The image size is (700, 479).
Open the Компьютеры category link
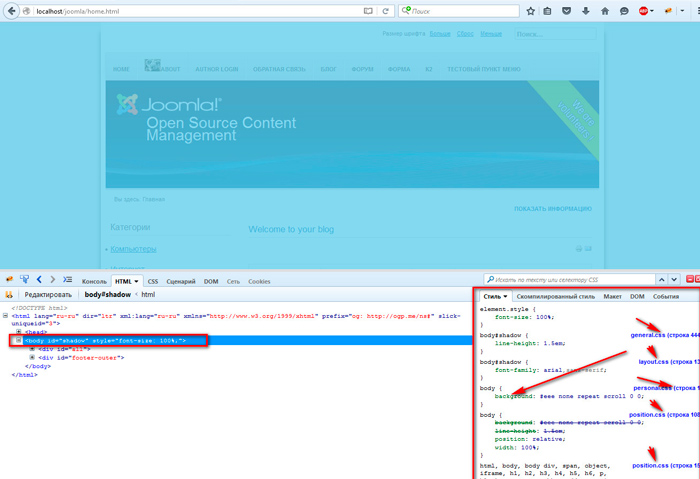tap(133, 249)
